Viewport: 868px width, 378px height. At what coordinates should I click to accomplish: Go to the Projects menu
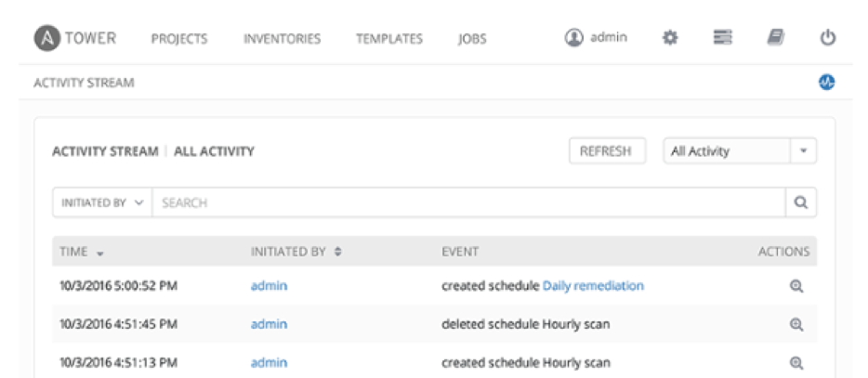tap(179, 39)
